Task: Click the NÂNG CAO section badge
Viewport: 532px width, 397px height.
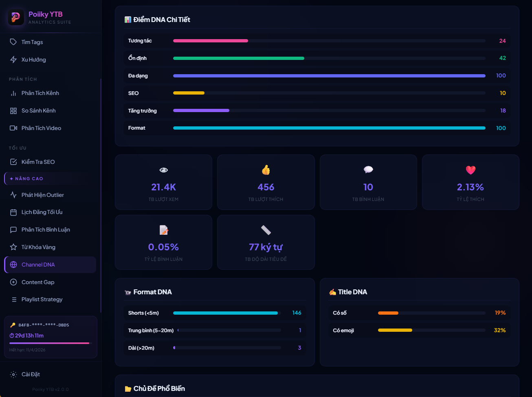Action: tap(26, 179)
